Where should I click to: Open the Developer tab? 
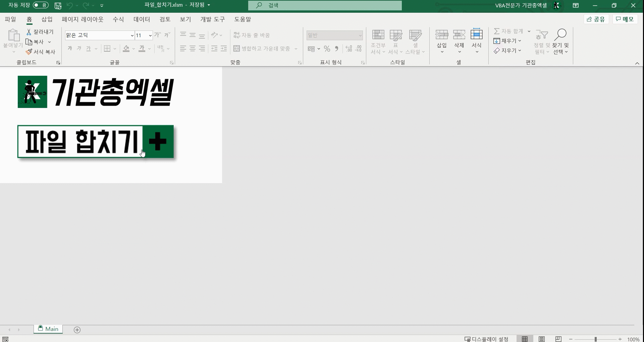(212, 19)
